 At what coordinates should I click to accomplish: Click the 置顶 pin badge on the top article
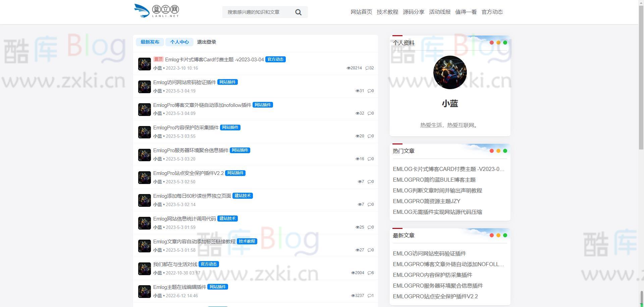158,59
